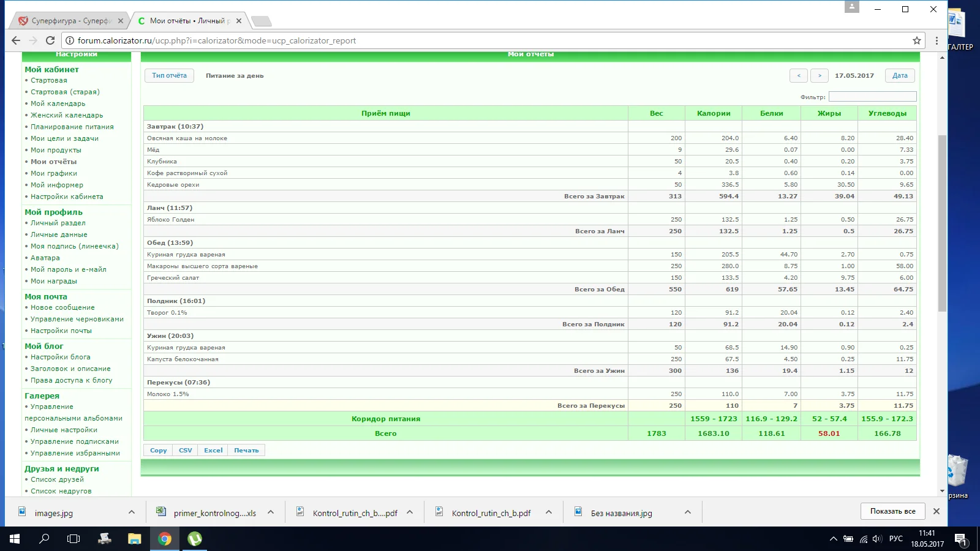The width and height of the screenshot is (980, 551).
Task: Open the downloaded Kontrol_rutin_ch_b.pdf file
Action: coord(491,513)
